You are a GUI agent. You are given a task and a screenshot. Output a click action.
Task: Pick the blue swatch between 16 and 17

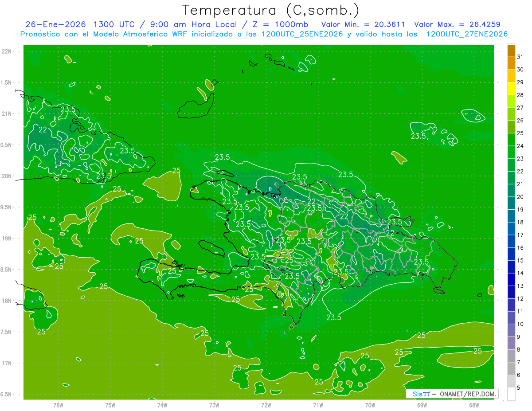click(511, 241)
